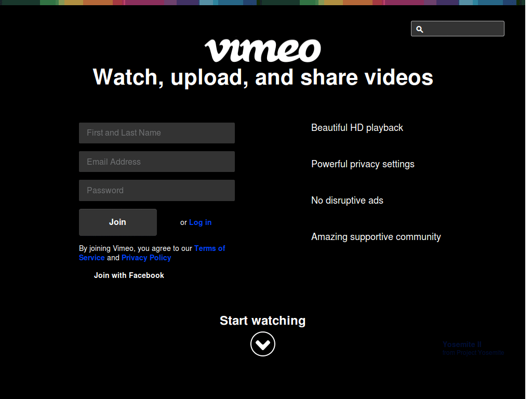Click Join with Facebook
532x399 pixels.
pos(129,275)
